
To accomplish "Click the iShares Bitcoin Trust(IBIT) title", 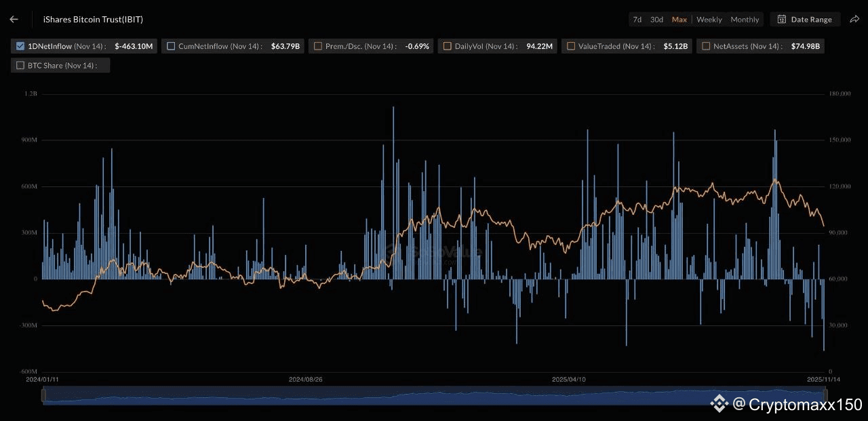I will [x=93, y=20].
